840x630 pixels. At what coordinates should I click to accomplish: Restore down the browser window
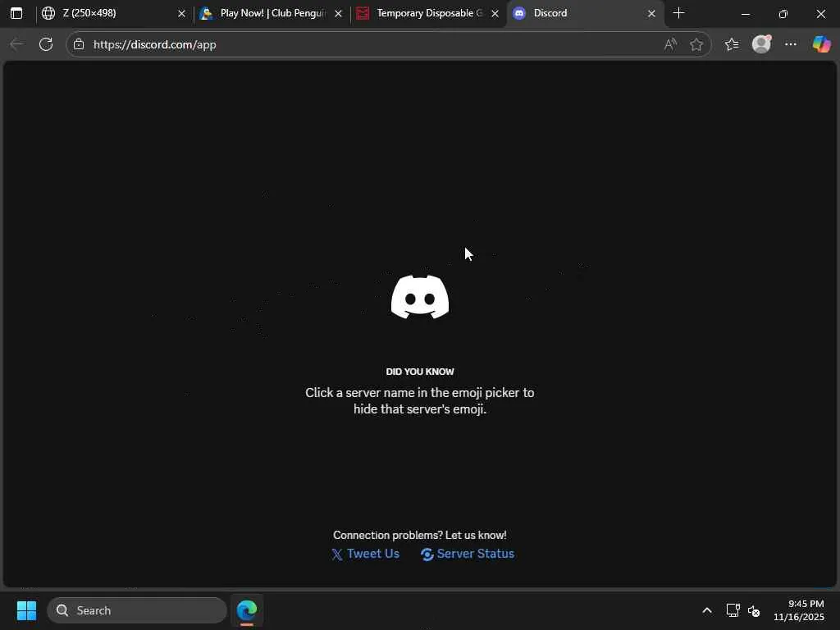[x=783, y=13]
